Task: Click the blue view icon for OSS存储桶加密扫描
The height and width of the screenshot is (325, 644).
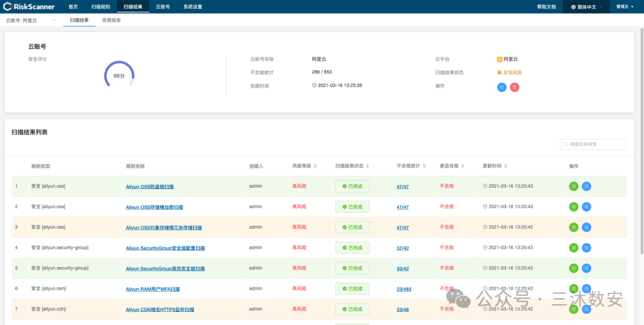Action: [587, 207]
